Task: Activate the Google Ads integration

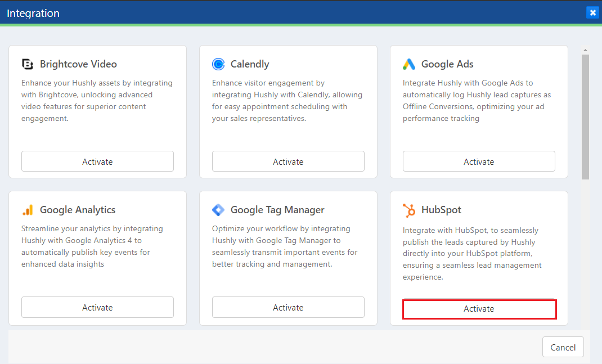Action: coord(479,161)
